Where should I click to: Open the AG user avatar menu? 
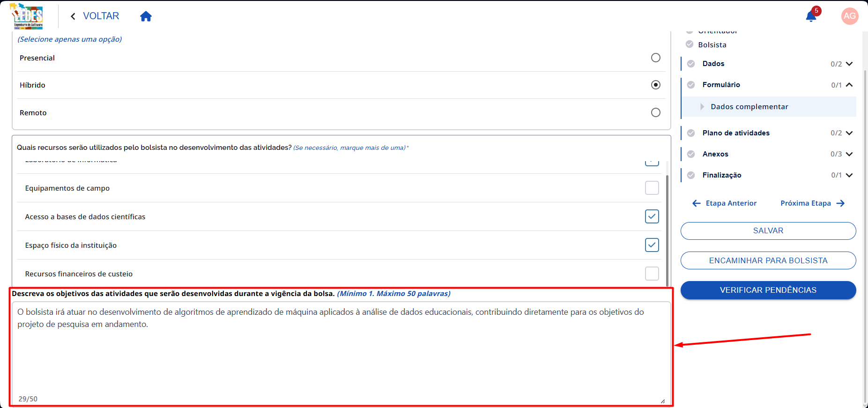(x=850, y=16)
